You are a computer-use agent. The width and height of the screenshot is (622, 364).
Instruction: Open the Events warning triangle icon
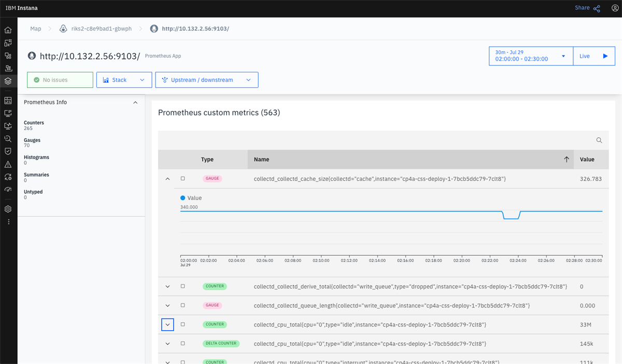point(8,164)
